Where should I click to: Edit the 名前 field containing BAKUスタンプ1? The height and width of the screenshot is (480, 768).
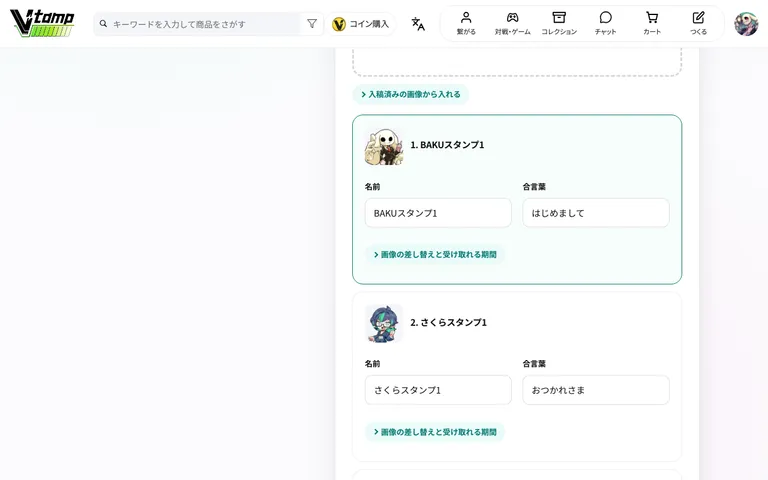438,213
